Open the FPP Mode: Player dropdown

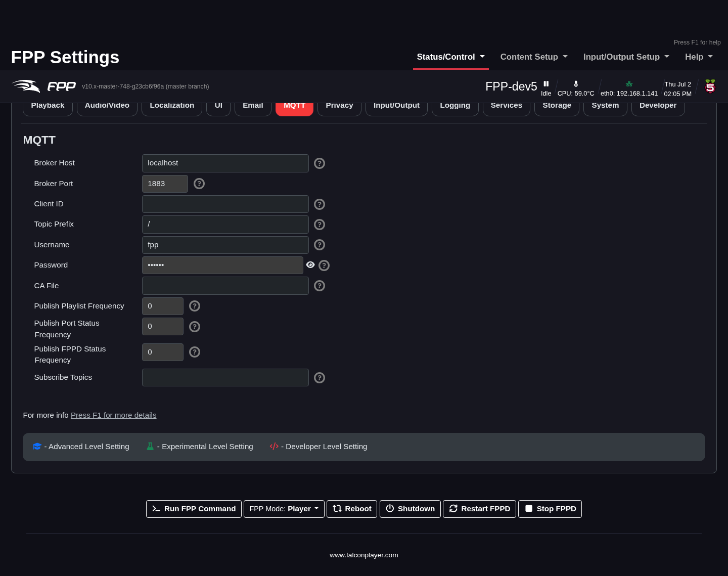[284, 509]
